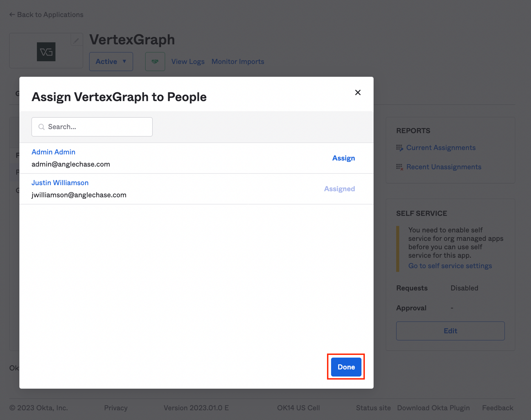Click the green handshake icon button
This screenshot has height=420, width=531.
tap(155, 62)
